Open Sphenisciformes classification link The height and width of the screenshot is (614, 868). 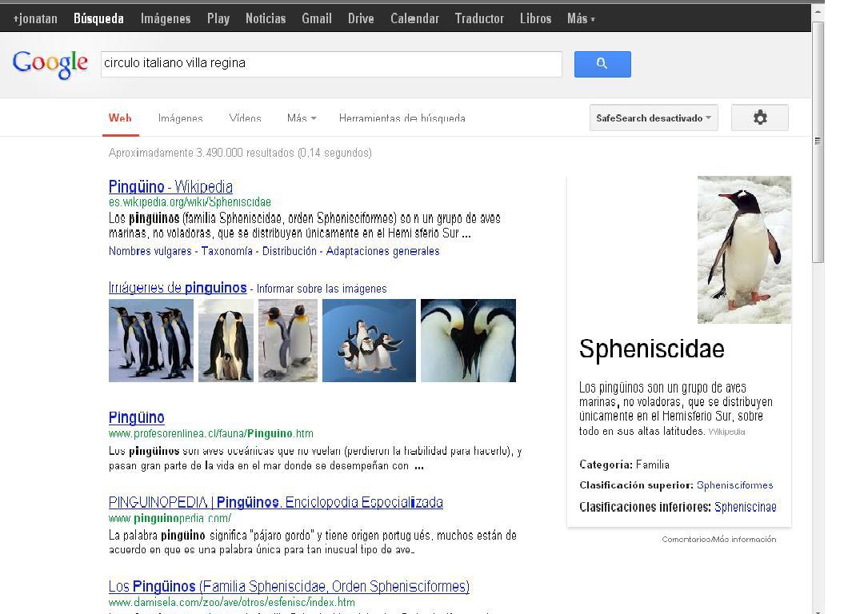click(x=734, y=485)
